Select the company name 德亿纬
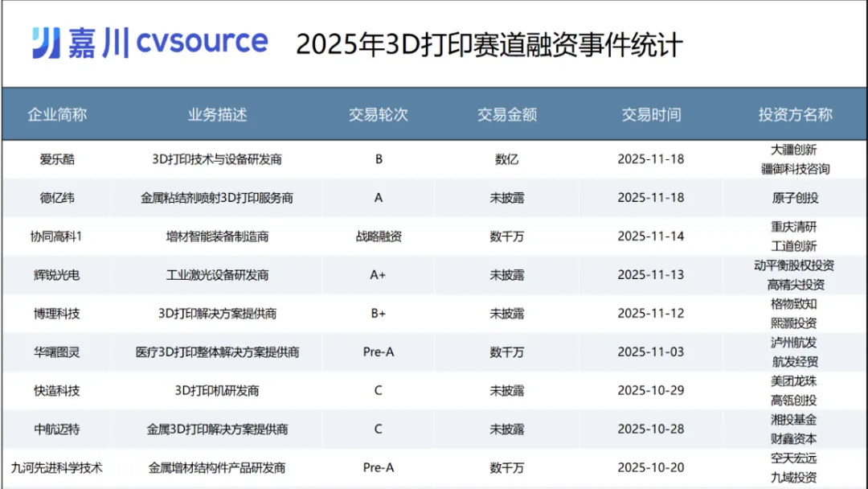The width and height of the screenshot is (868, 489). pyautogui.click(x=57, y=198)
